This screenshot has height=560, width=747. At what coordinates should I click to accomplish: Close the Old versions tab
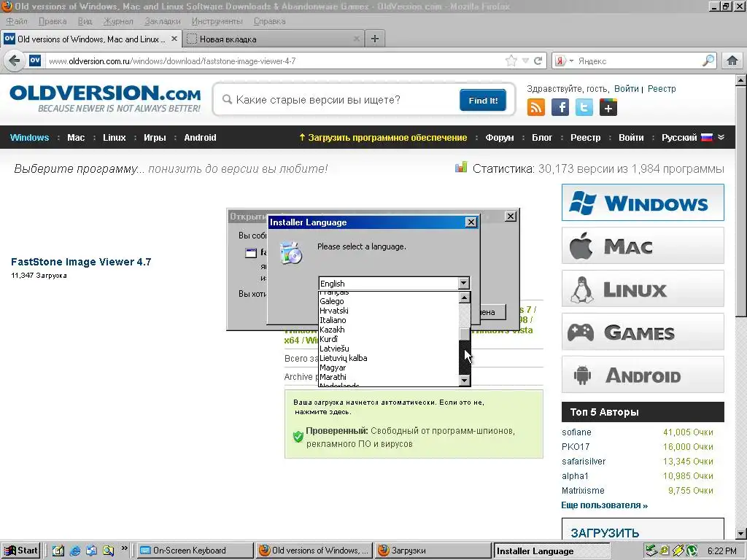[174, 39]
